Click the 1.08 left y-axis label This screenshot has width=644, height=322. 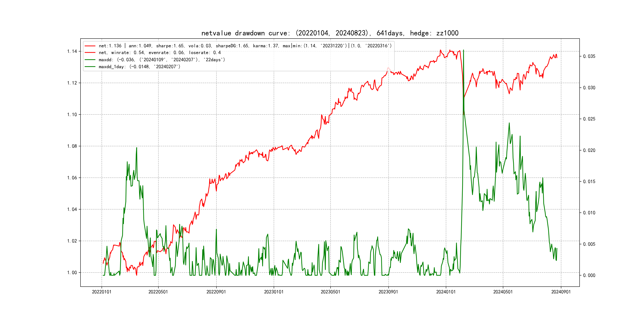[x=72, y=146]
